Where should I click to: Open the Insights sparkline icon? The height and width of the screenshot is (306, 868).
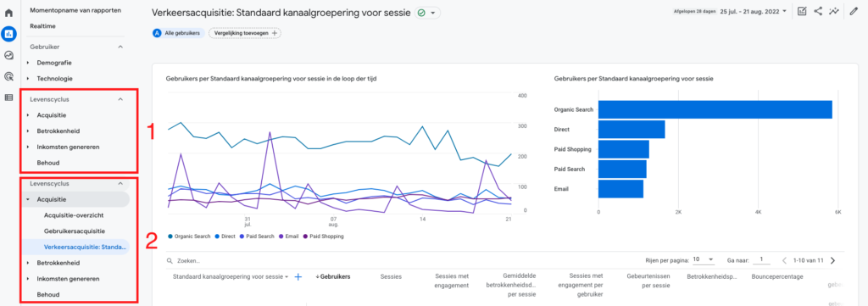[833, 11]
